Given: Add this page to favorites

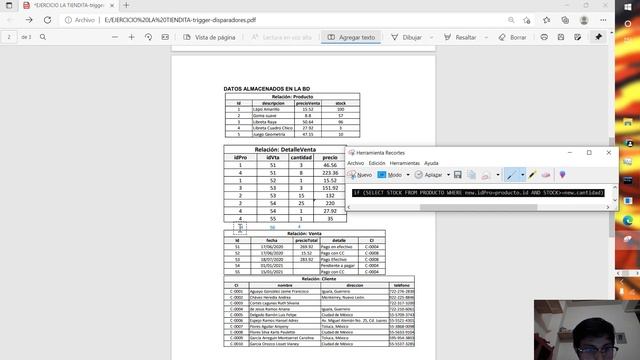Looking at the screenshot, I should (527, 20).
